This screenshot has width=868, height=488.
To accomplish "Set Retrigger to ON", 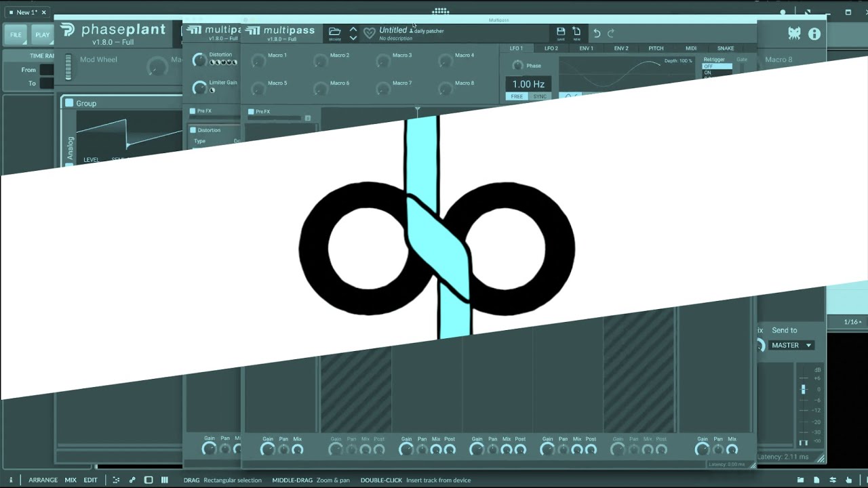I will 716,72.
